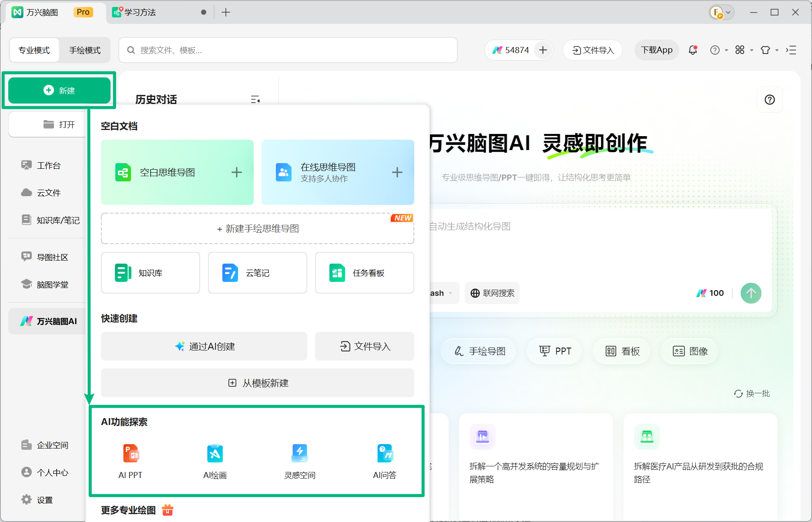Open 拆解一个高并发系统的容量规划 suggestion card
812x522 pixels.
(536, 466)
